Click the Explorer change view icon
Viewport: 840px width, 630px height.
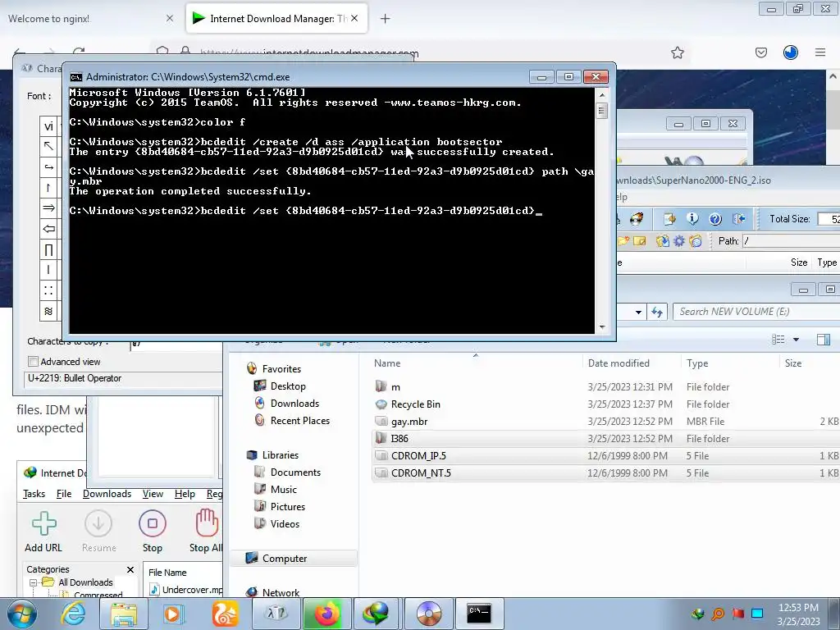[x=778, y=340]
